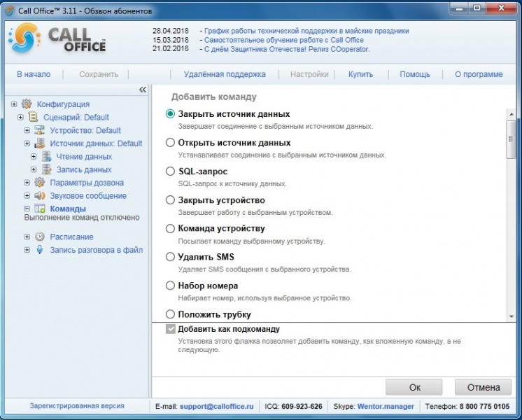
Task: Toggle Добавить как подкоманду checkbox
Action: pos(171,329)
